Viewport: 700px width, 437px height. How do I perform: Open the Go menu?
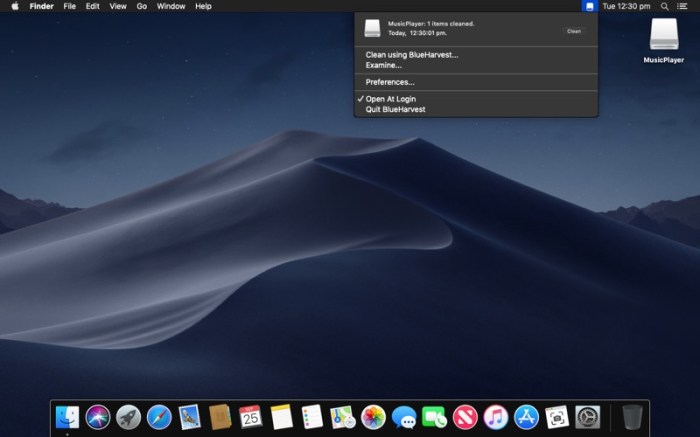pyautogui.click(x=142, y=6)
